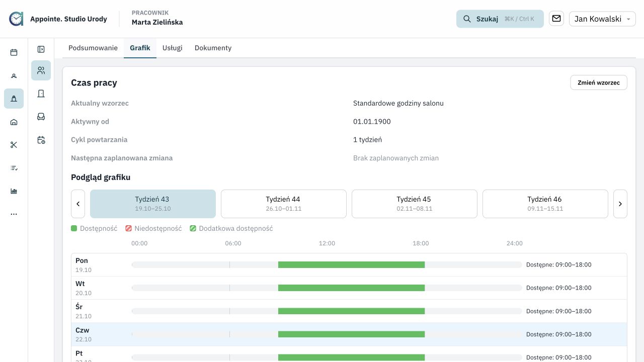Click the single-person icon in the left sidebar
This screenshot has width=644, height=362.
pyautogui.click(x=14, y=75)
